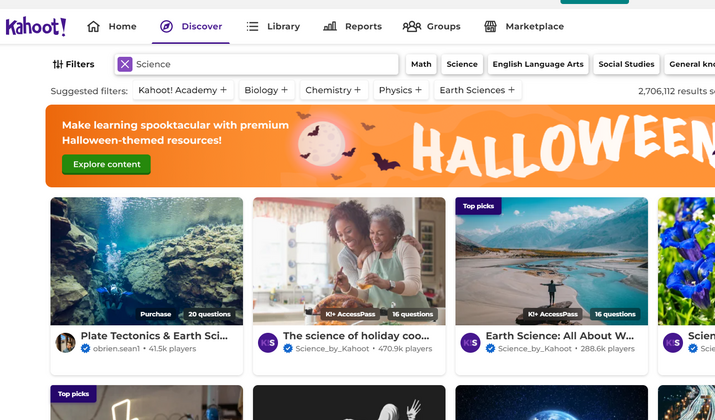This screenshot has width=715, height=420.
Task: Click verified badge on Earth Science card
Action: point(490,348)
